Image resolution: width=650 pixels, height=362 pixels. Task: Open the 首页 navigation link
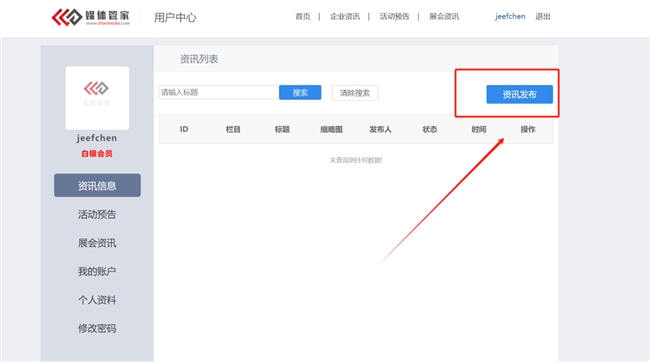pos(303,17)
